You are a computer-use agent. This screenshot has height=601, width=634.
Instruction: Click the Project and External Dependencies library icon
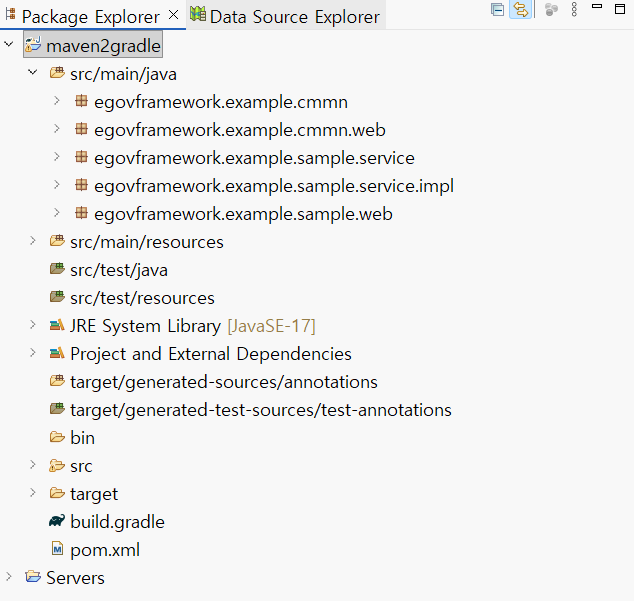[x=57, y=353]
